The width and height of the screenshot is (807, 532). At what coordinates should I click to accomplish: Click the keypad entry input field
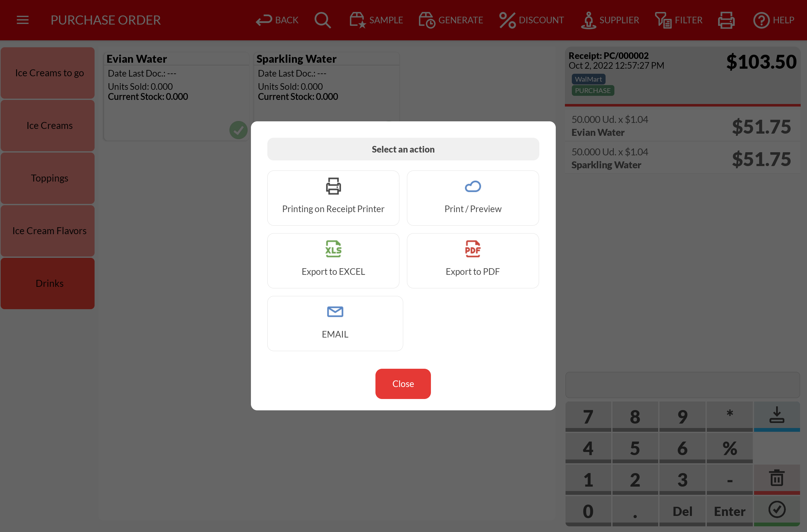tap(682, 385)
